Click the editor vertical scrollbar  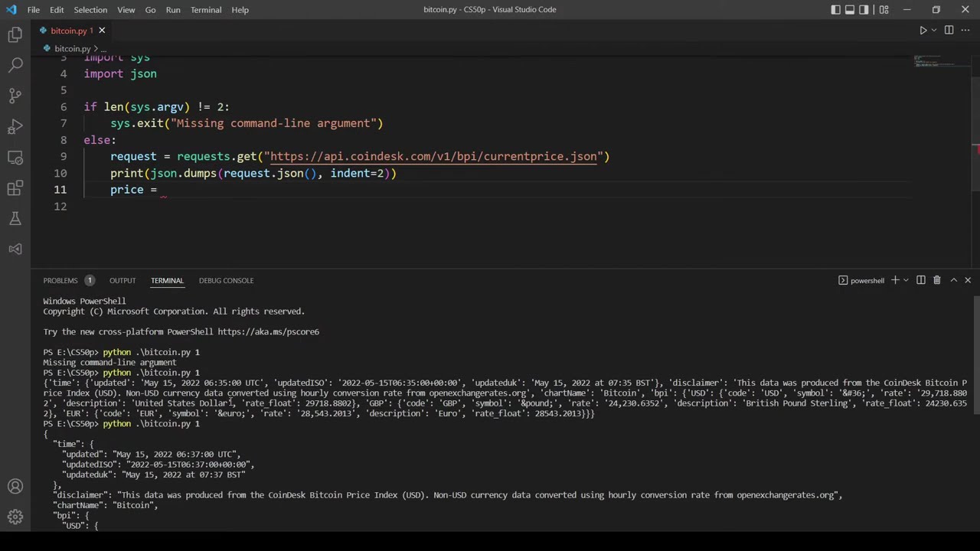tap(975, 134)
